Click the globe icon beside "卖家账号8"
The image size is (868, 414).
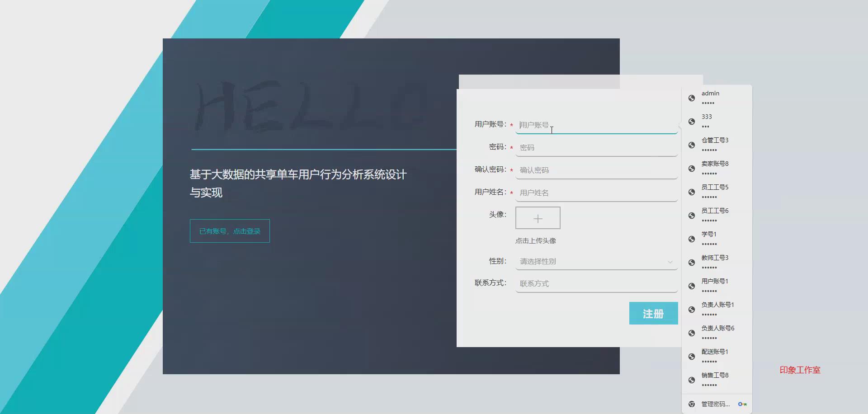click(x=691, y=169)
